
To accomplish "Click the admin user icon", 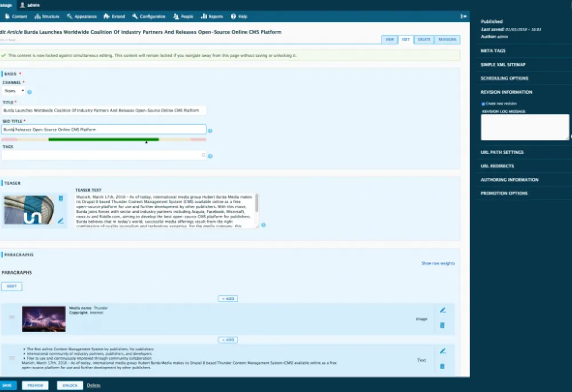I will [22, 5].
